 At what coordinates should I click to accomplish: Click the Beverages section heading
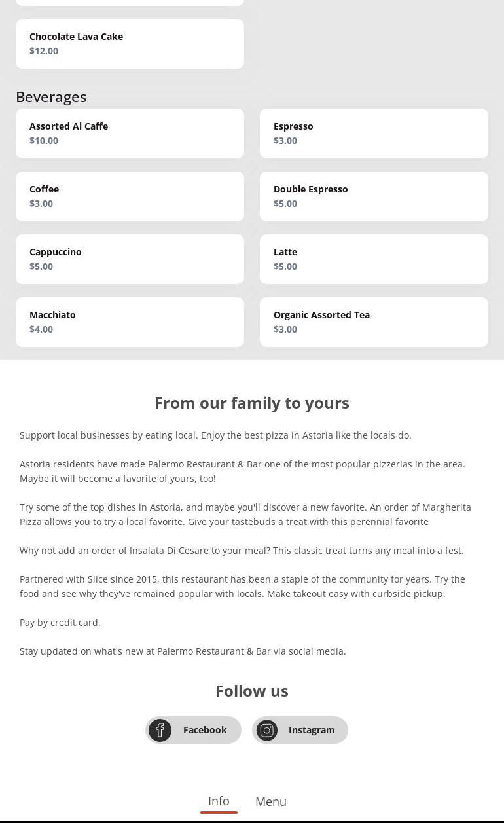(51, 97)
